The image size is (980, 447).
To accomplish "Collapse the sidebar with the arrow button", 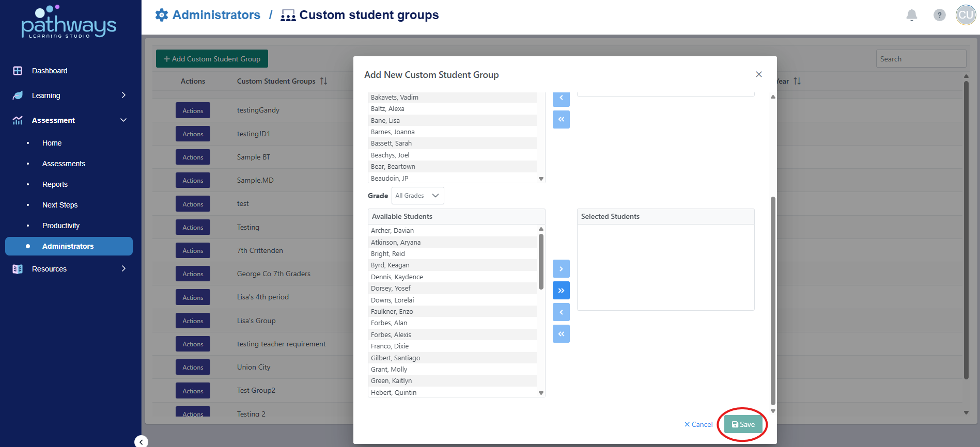I will click(x=141, y=441).
